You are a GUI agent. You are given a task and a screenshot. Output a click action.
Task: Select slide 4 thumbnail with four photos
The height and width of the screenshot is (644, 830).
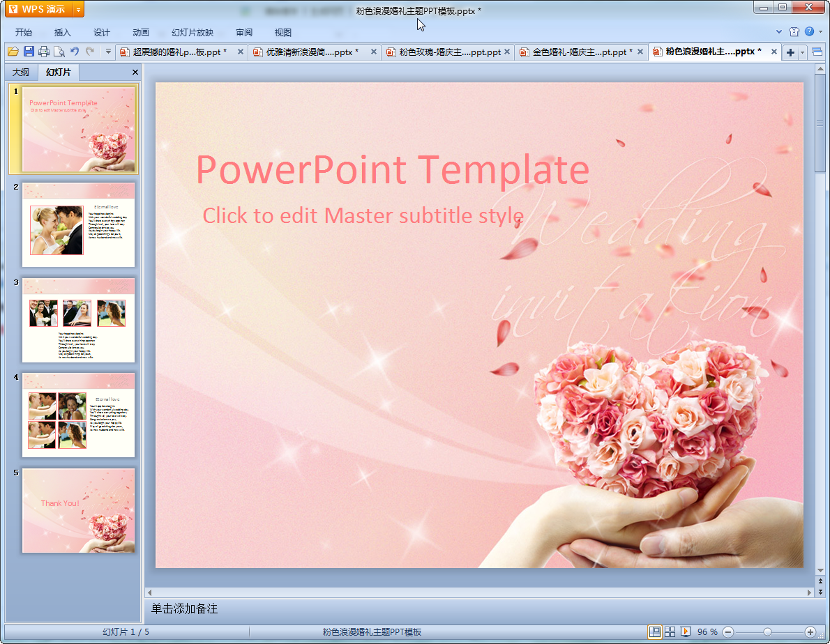point(78,415)
